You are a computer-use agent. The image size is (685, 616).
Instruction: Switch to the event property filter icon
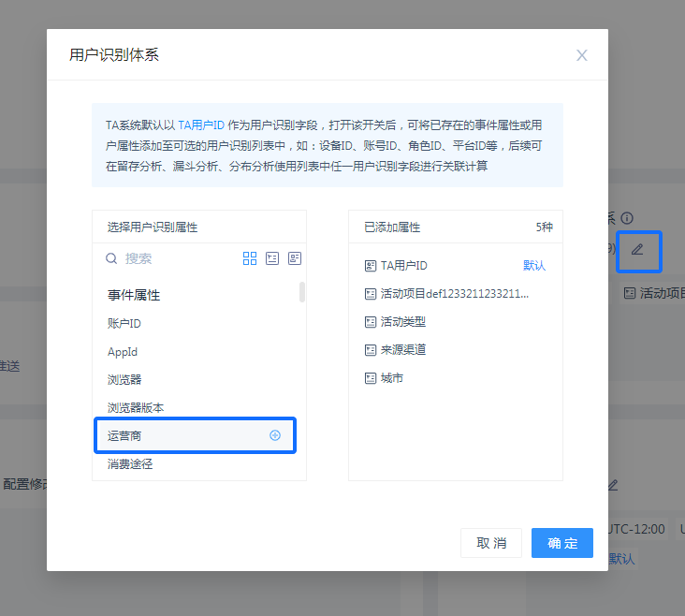(272, 258)
